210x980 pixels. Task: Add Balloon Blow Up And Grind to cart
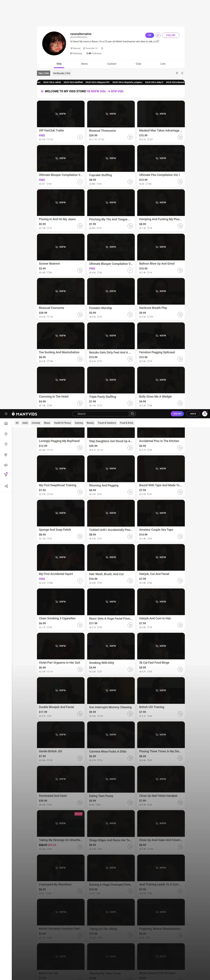180,270
